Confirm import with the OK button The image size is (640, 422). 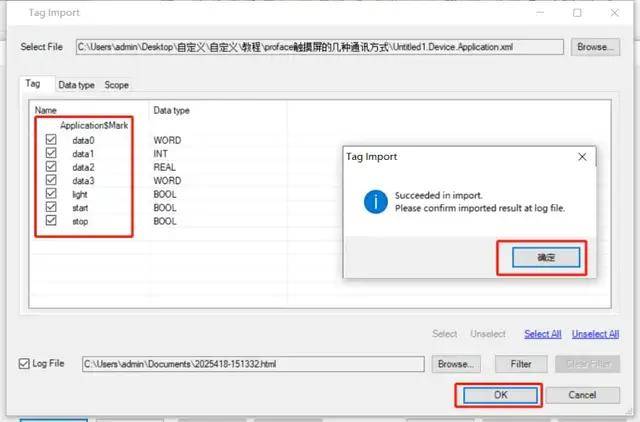pos(499,395)
